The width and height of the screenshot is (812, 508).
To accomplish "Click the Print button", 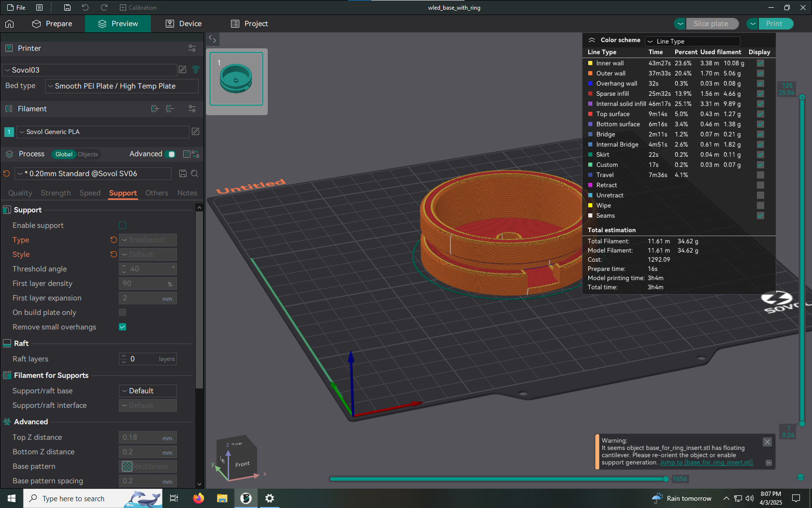I will coord(774,24).
